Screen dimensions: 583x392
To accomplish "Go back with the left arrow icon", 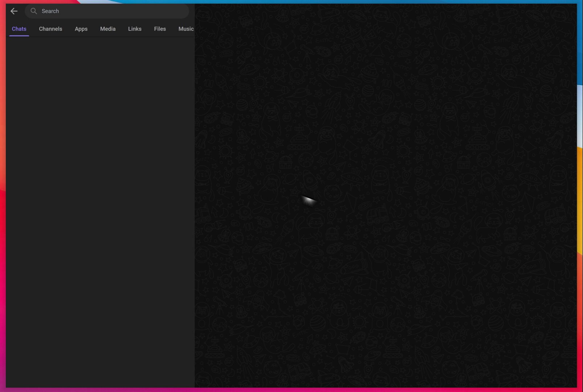I will tap(14, 11).
